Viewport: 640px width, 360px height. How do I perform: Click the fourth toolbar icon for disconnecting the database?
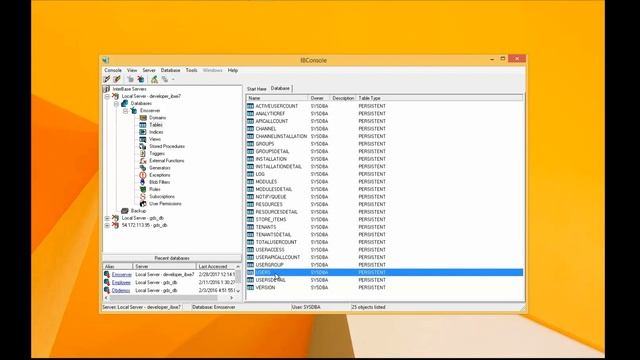tap(141, 79)
